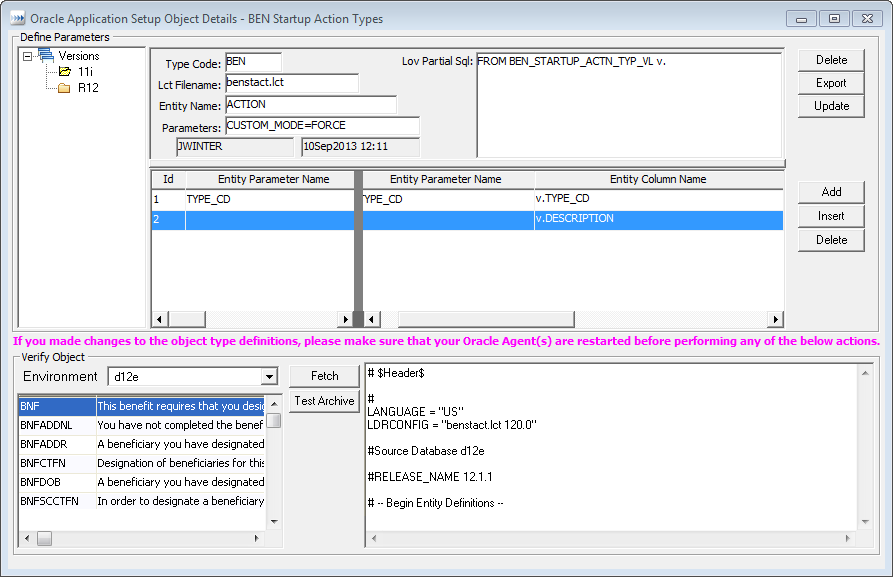Click the Update button
The width and height of the screenshot is (893, 577).
831,106
